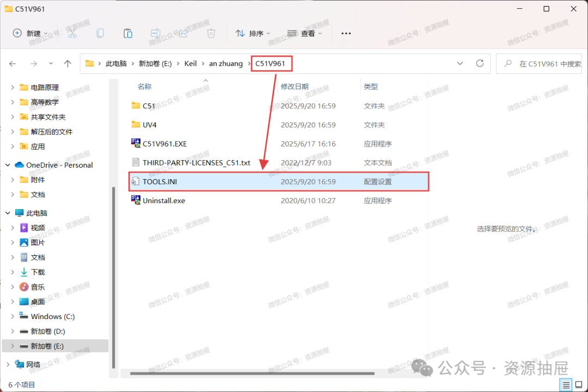588x392 pixels.
Task: Go forward with the right arrow
Action: pos(34,64)
